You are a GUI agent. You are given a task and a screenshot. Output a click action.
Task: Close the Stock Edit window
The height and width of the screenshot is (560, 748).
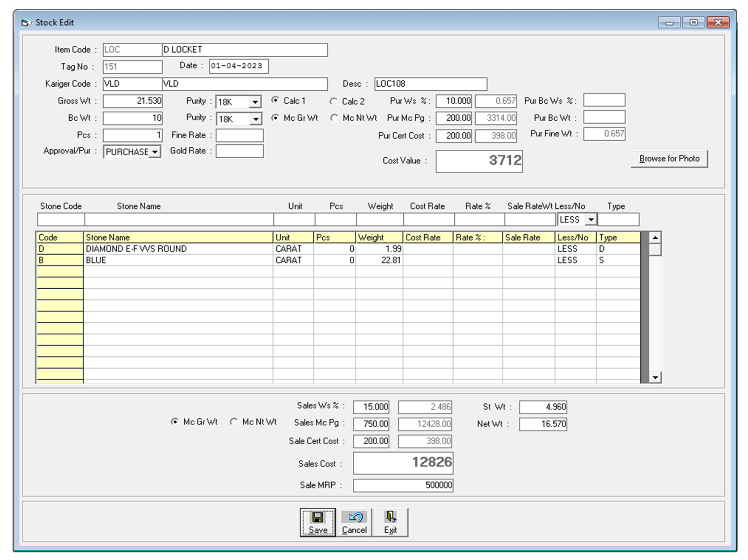tap(718, 22)
